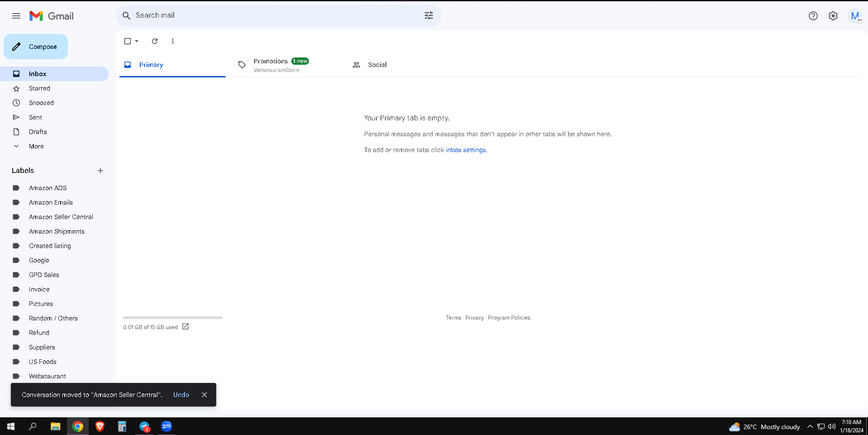Click the search magnifier icon
Image resolution: width=868 pixels, height=435 pixels.
(x=127, y=15)
